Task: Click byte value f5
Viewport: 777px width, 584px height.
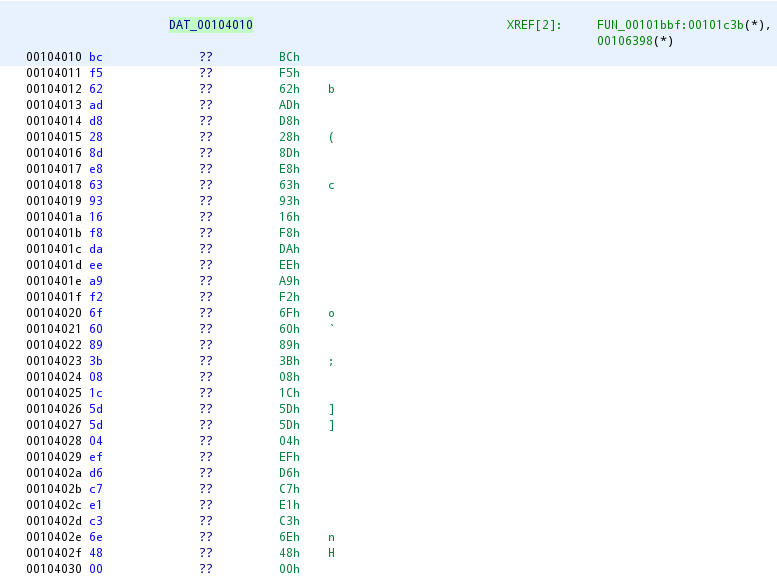Action: [96, 73]
